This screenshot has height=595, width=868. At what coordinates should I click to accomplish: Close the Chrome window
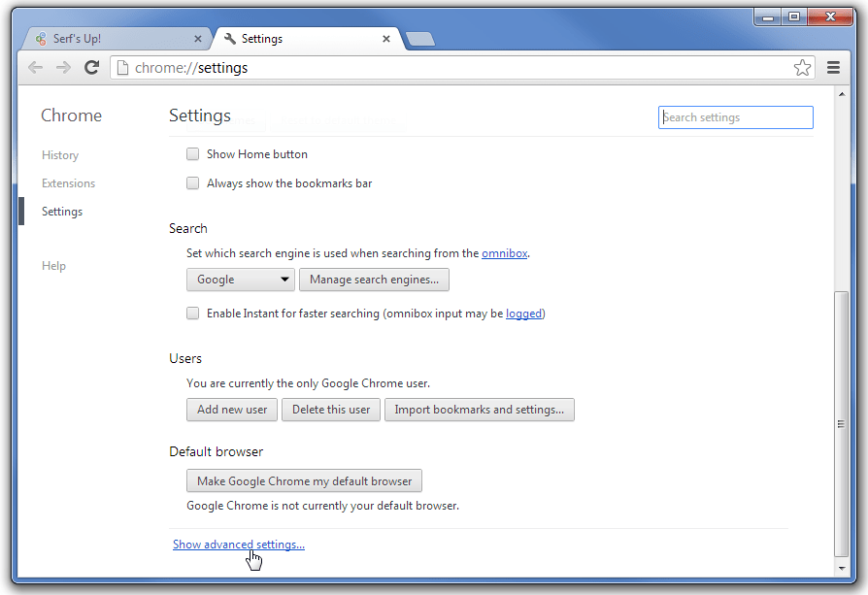click(830, 17)
